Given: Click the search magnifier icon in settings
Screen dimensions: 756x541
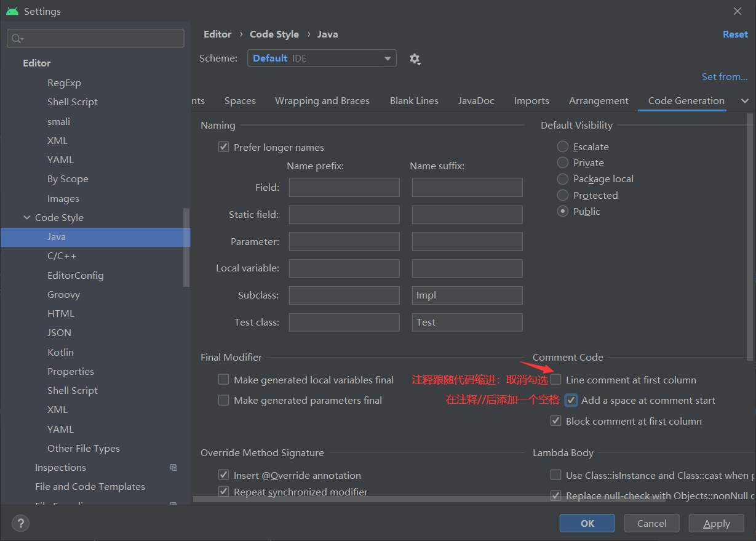Looking at the screenshot, I should click(16, 39).
